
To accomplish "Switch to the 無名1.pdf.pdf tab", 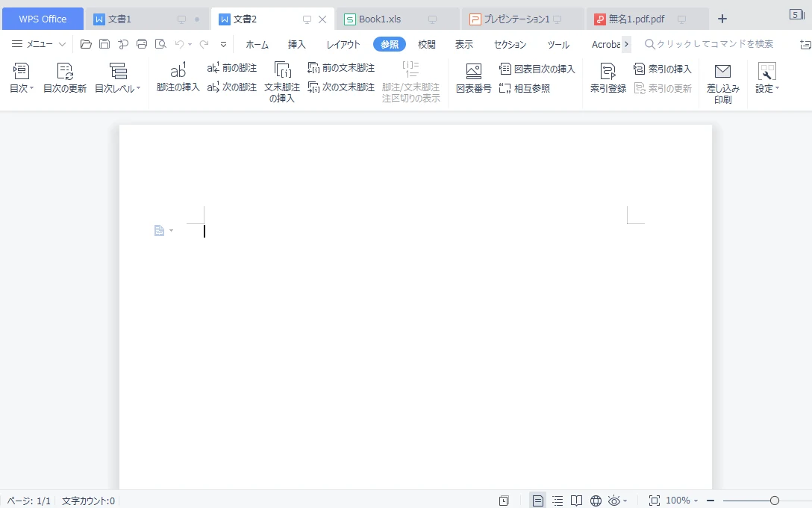I will click(647, 19).
